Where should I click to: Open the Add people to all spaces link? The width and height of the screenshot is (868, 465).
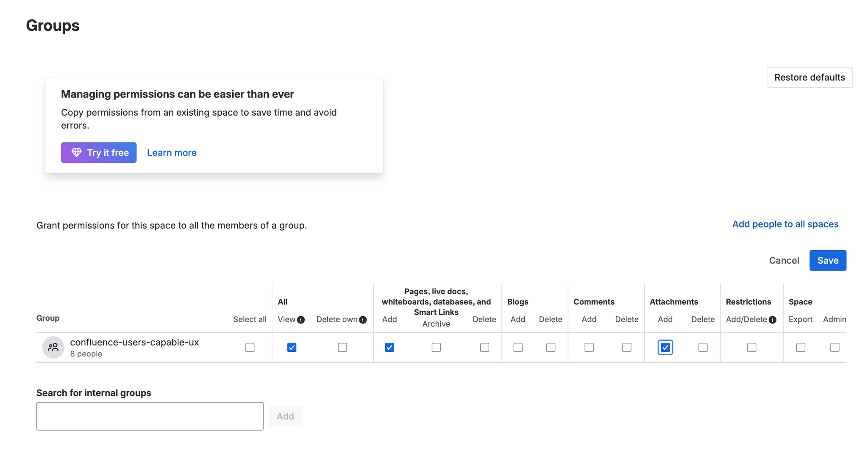click(x=785, y=224)
